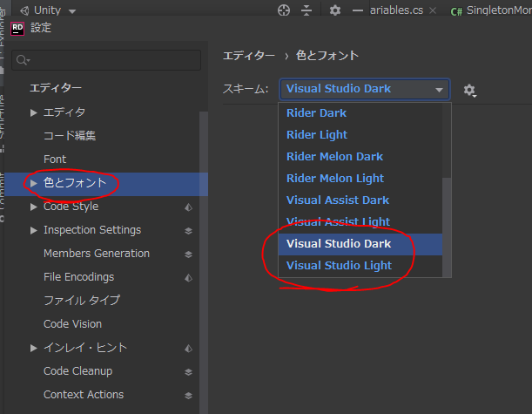Click the layer icon beside Members Generation

188,255
